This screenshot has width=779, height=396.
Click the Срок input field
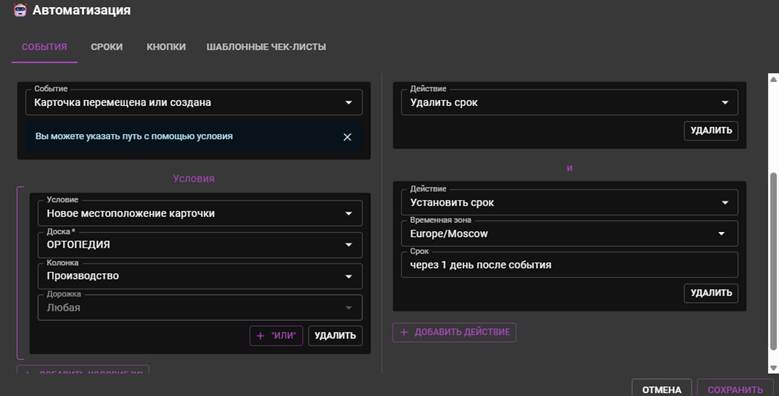click(569, 265)
